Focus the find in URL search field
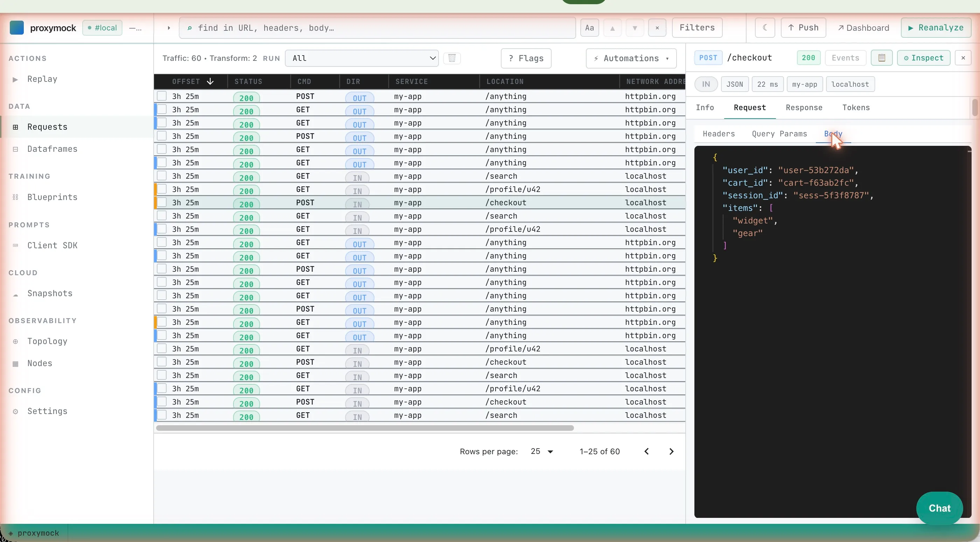Viewport: 980px width, 542px height. coord(377,28)
